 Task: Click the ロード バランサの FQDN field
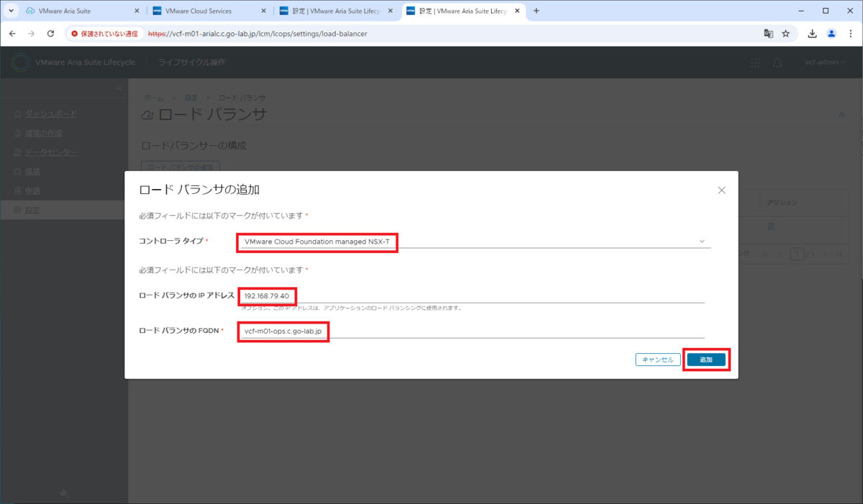click(x=472, y=331)
